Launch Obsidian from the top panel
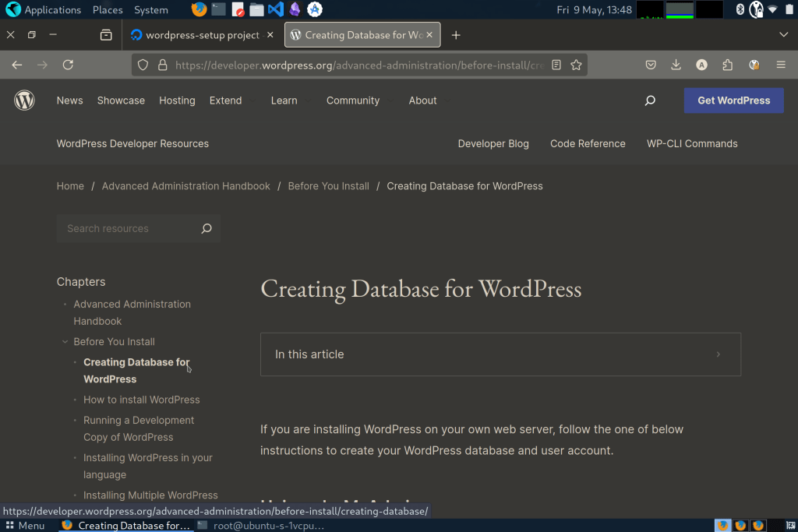The width and height of the screenshot is (798, 532). [x=295, y=9]
